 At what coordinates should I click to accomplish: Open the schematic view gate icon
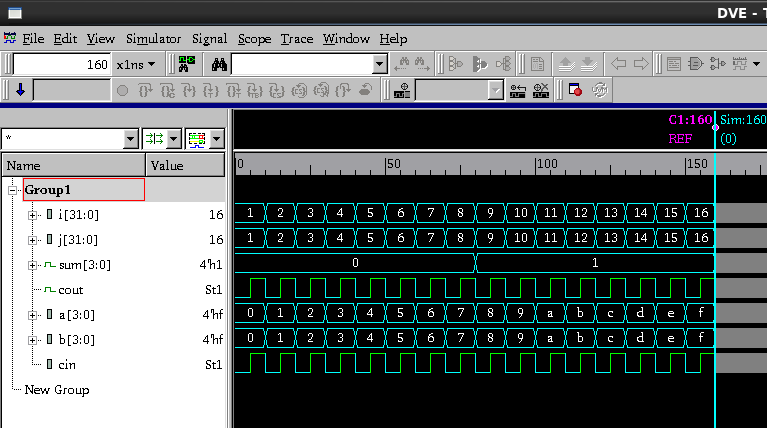[695, 64]
